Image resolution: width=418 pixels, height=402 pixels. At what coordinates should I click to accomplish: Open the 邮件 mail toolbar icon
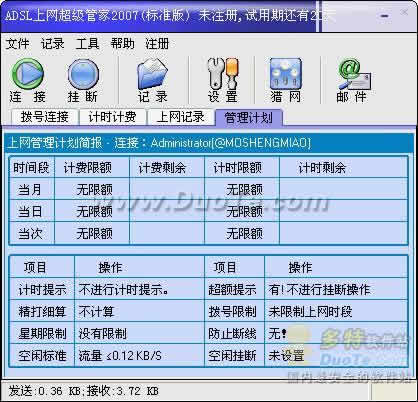point(354,75)
